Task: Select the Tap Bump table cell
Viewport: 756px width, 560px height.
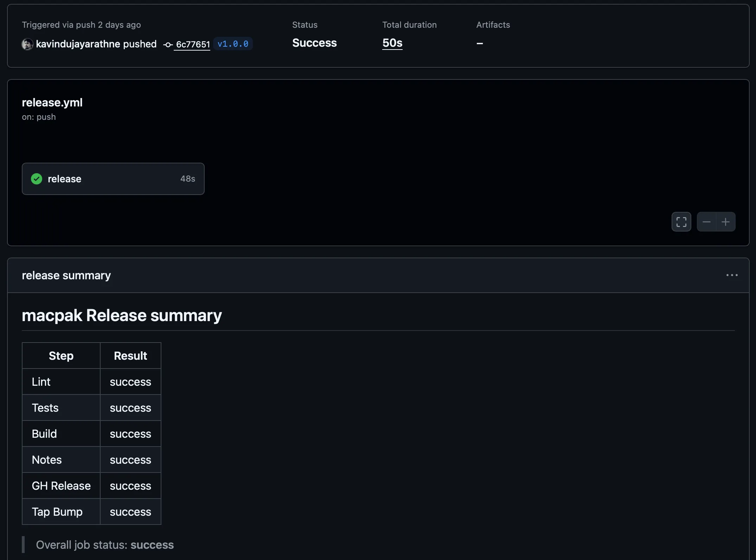Action: click(x=57, y=512)
